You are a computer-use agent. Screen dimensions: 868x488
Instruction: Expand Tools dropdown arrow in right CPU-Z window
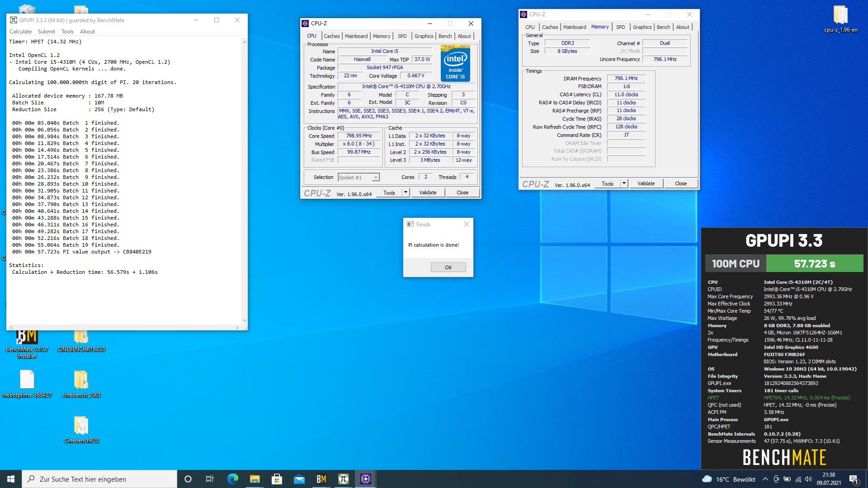(624, 183)
